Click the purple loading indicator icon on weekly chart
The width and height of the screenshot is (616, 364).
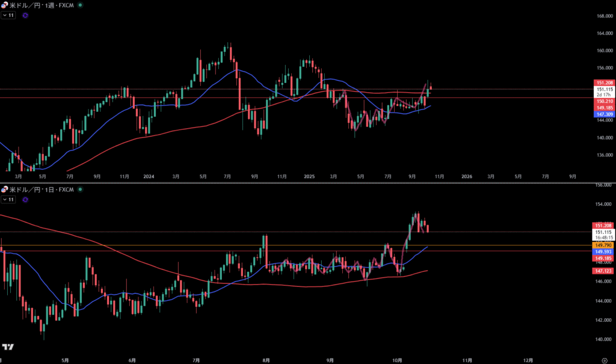[25, 16]
